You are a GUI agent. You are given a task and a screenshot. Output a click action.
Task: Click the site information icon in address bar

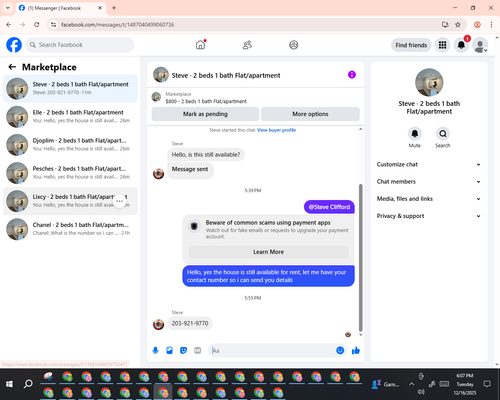53,25
